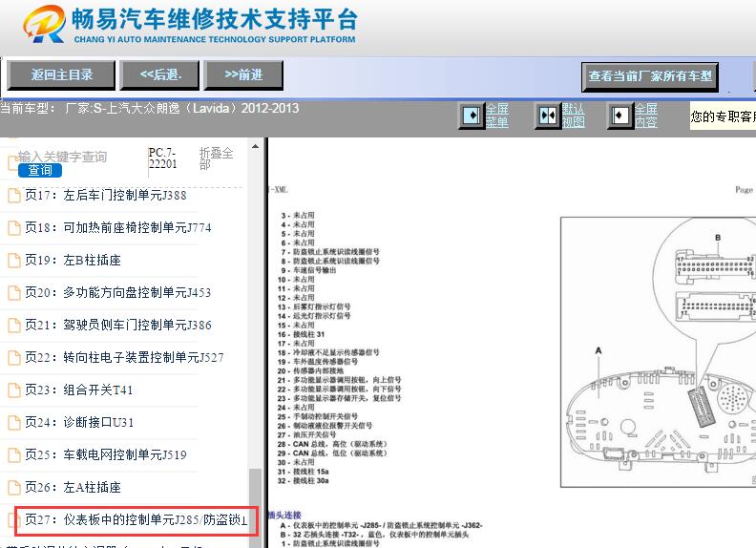This screenshot has height=548, width=756.
Task: Click the menu scrollbar up arrow
Action: click(x=255, y=146)
